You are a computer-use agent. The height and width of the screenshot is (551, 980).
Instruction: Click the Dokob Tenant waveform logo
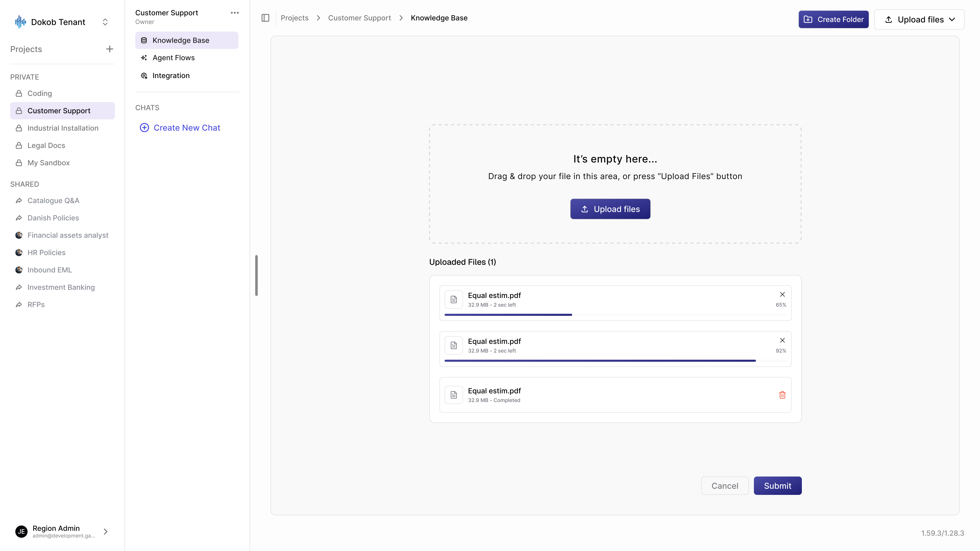click(x=21, y=22)
